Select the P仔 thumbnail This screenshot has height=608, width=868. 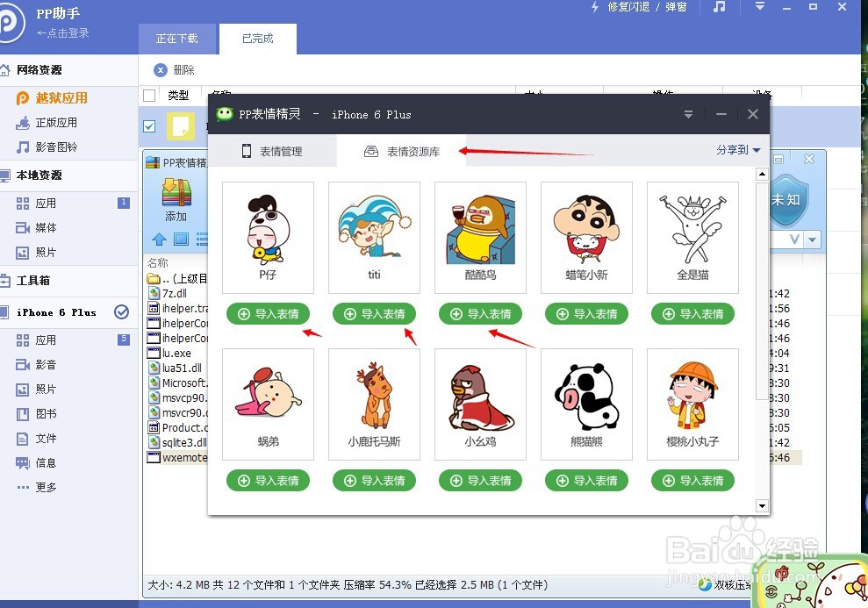tap(268, 238)
